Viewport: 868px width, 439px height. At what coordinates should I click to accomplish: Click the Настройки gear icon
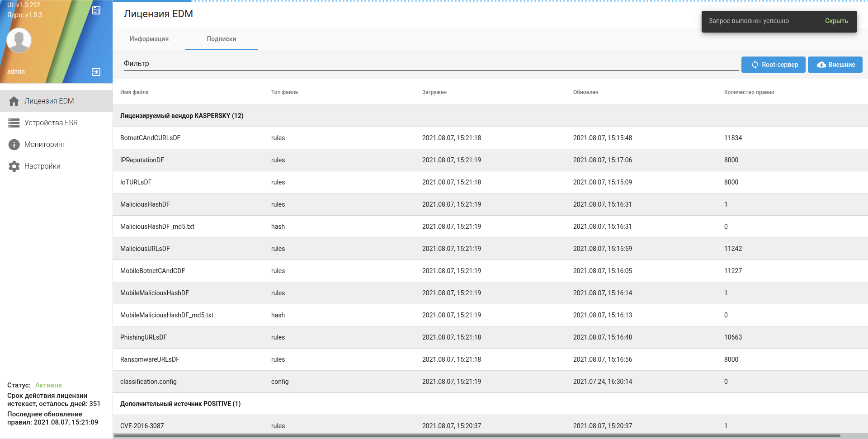point(14,166)
